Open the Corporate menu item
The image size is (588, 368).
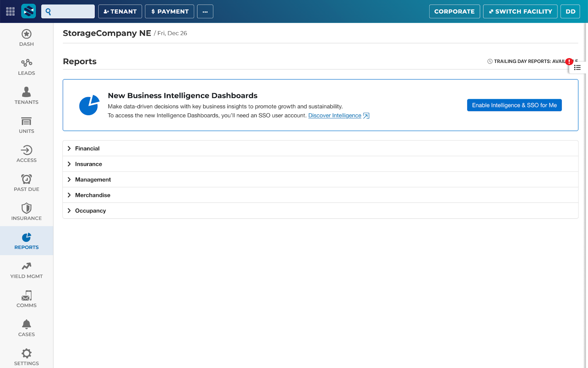(x=454, y=11)
